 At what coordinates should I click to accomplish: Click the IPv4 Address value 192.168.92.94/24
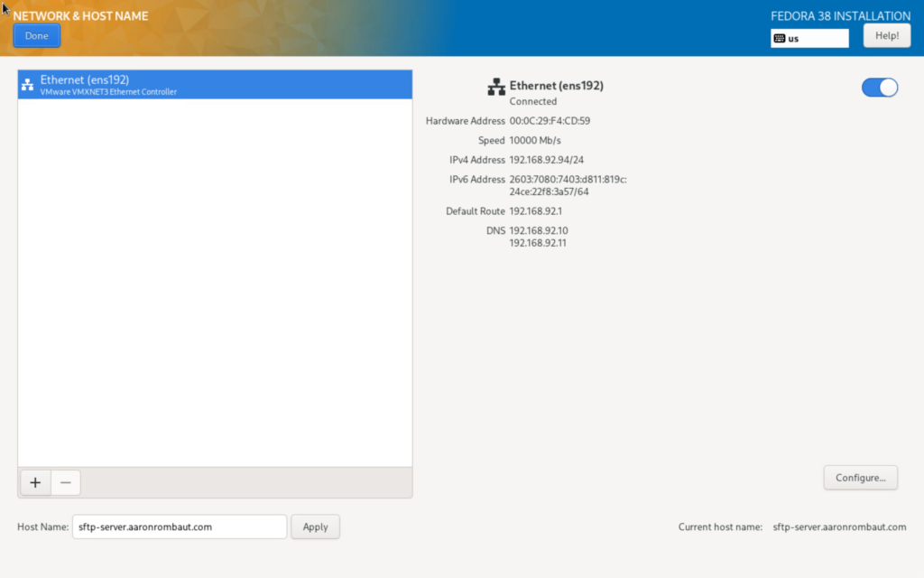point(547,160)
